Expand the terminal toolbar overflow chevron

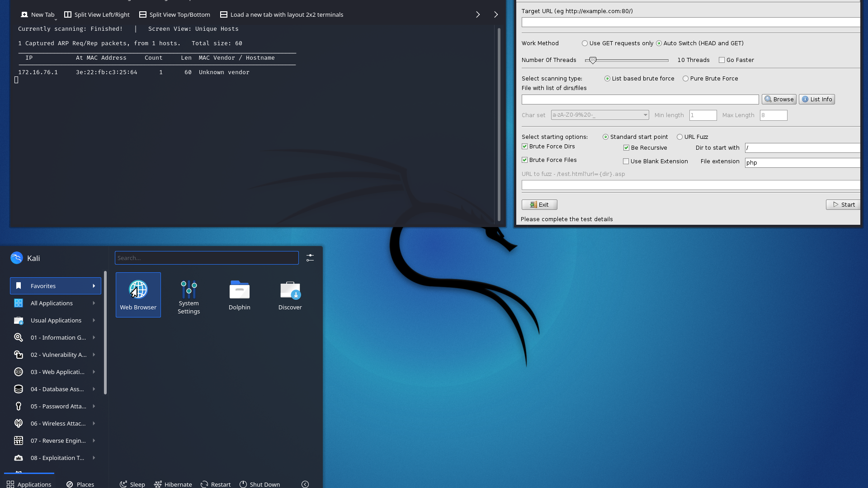tap(496, 14)
